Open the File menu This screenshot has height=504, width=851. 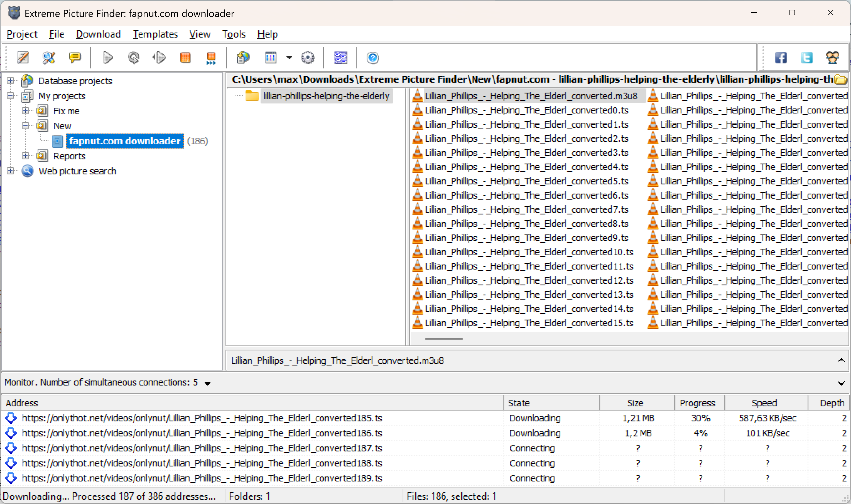[x=57, y=34]
